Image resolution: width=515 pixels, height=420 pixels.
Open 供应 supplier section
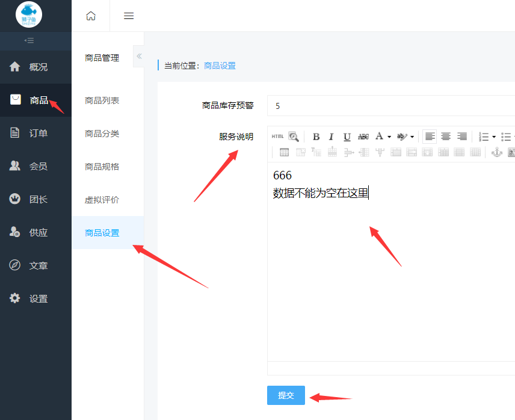click(36, 232)
